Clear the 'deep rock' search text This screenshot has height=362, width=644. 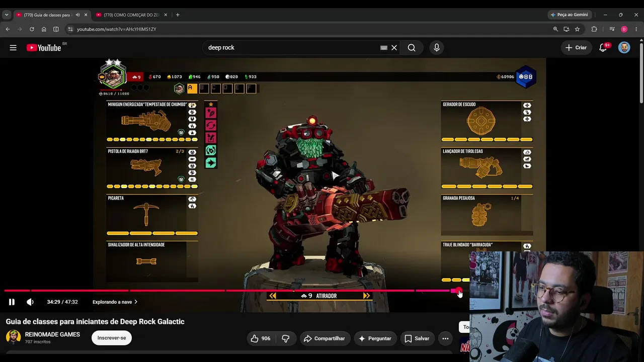(394, 48)
